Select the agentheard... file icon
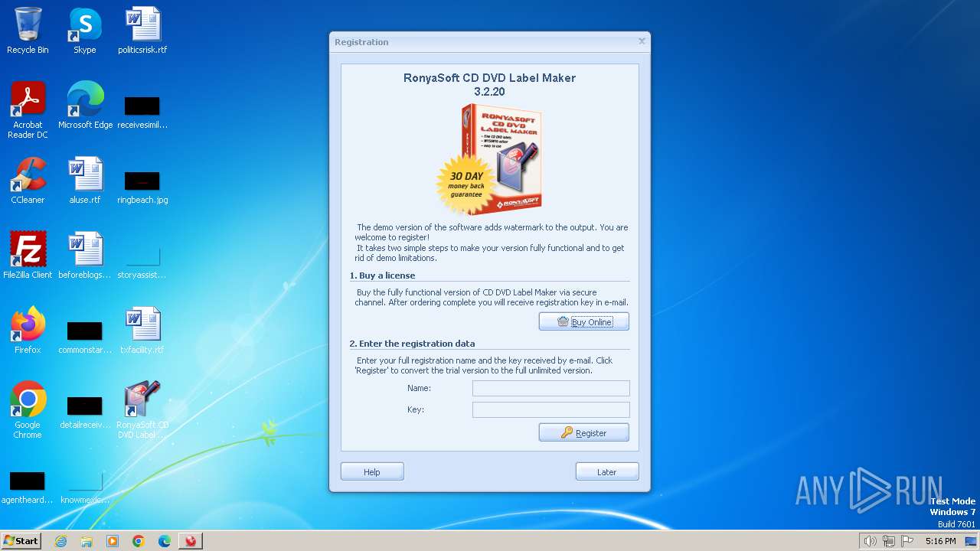Viewport: 980px width, 551px height. click(x=28, y=488)
